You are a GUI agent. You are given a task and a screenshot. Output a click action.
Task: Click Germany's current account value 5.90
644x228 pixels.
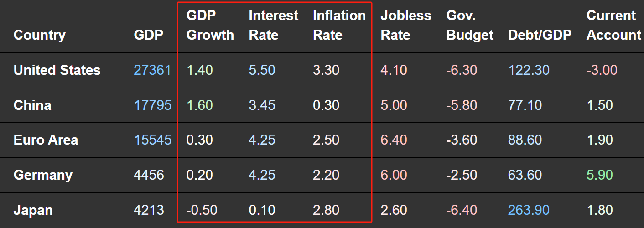point(600,175)
